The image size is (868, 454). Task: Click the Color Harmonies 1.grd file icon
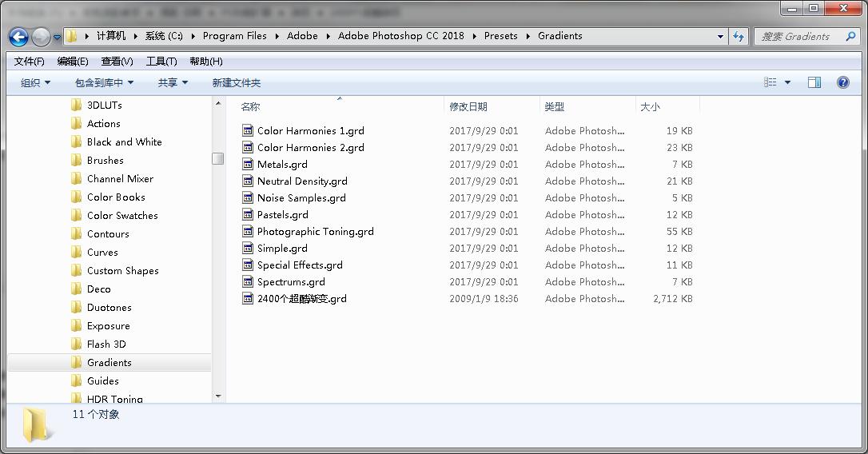coord(248,130)
